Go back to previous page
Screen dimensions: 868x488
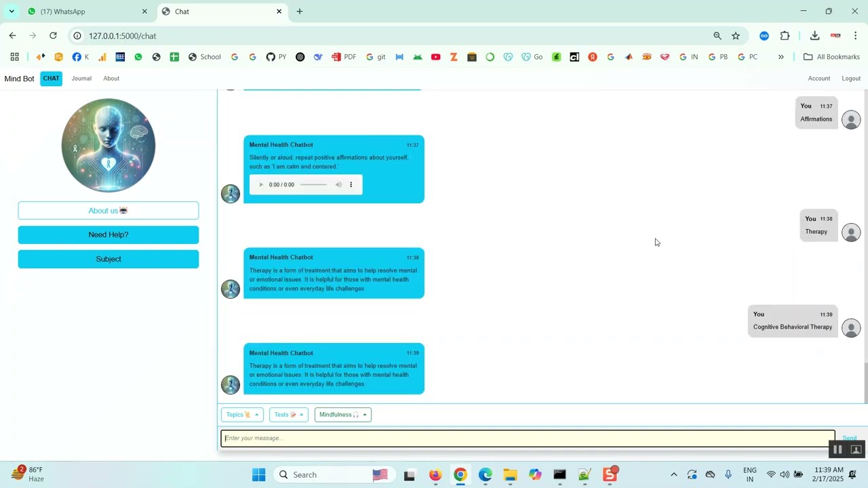click(x=12, y=36)
